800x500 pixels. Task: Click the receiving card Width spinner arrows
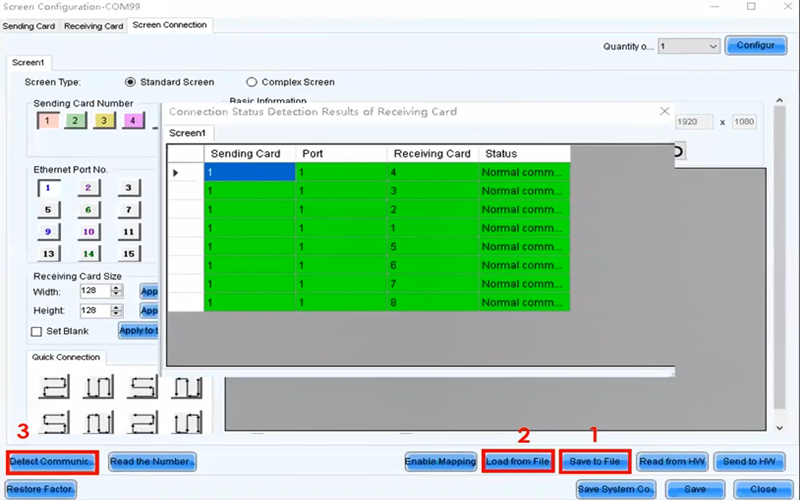tap(117, 291)
